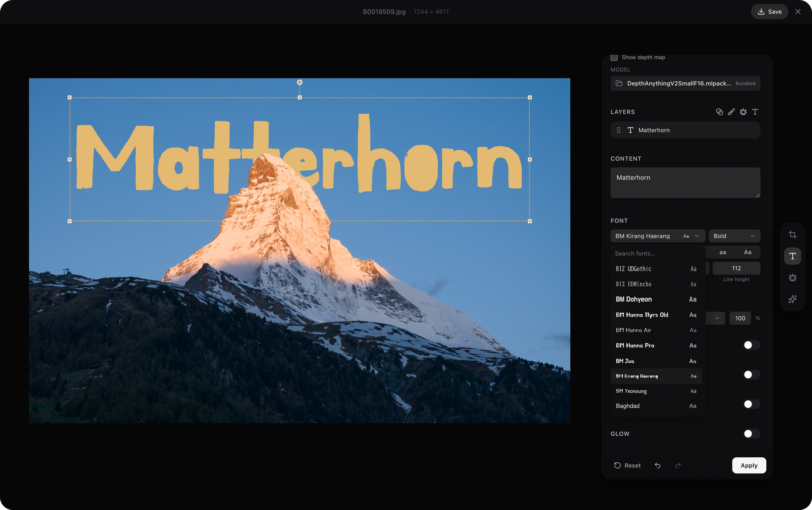This screenshot has width=812, height=510.
Task: Expand dropdown chevron left of 100 percent
Action: pos(717,318)
